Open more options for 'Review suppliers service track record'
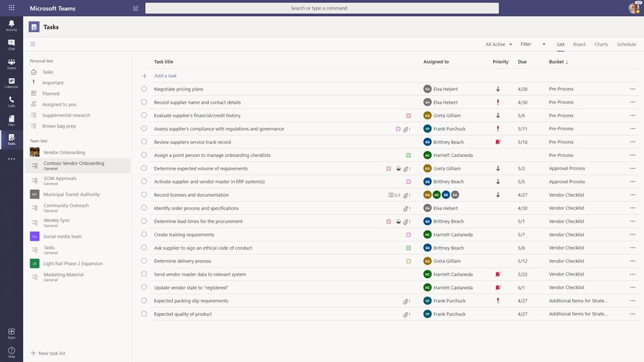Image resolution: width=644 pixels, height=362 pixels. click(632, 142)
